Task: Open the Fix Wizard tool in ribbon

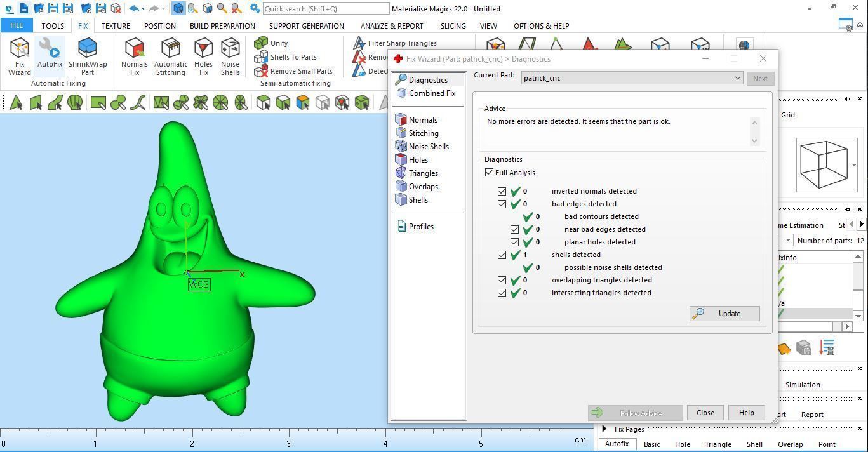Action: [19, 56]
